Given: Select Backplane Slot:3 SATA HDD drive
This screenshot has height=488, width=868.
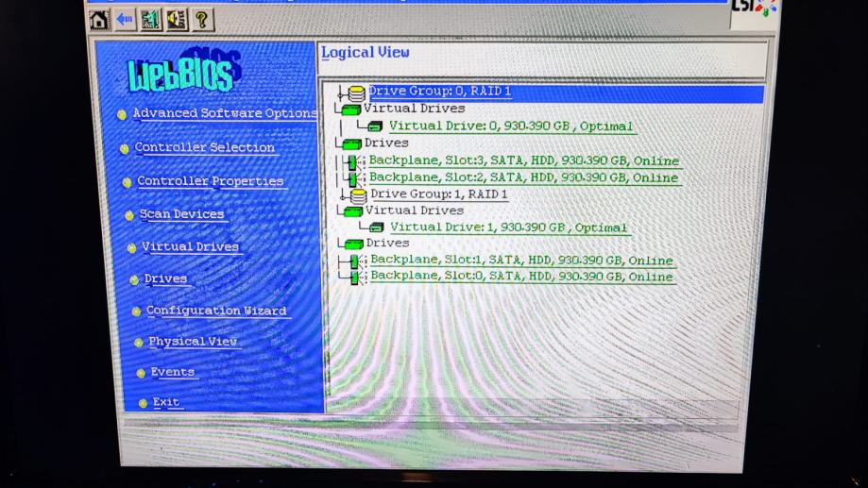Looking at the screenshot, I should [x=524, y=160].
